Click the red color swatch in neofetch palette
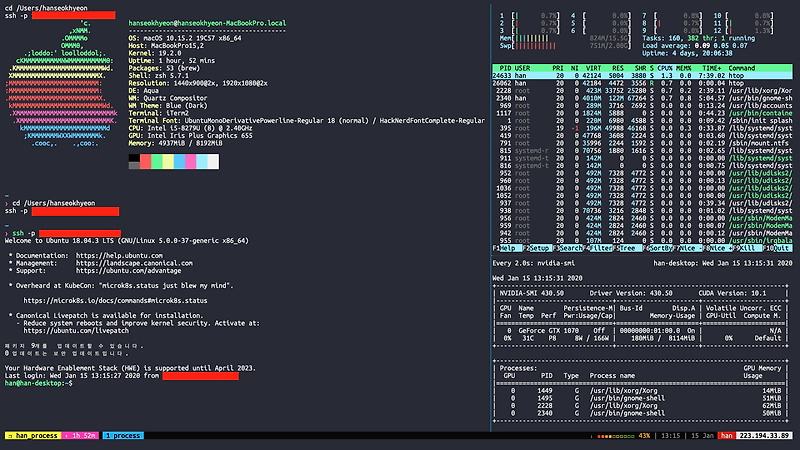This screenshot has width=800, height=450. (x=145, y=161)
